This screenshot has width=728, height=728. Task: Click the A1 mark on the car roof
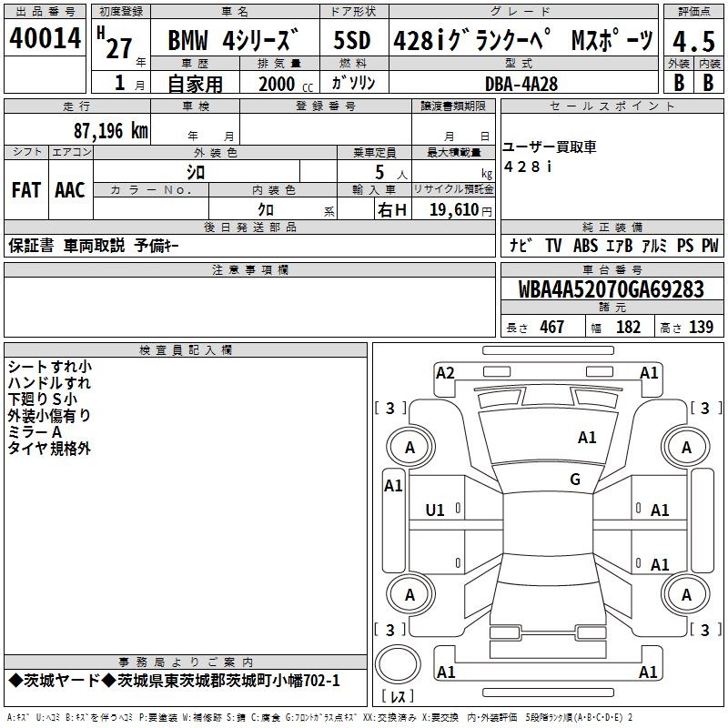click(x=587, y=438)
